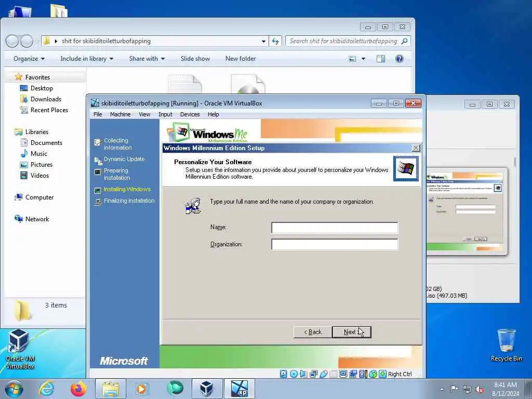This screenshot has width=532, height=399.
Task: Select Downloads under Favorites
Action: tap(46, 99)
